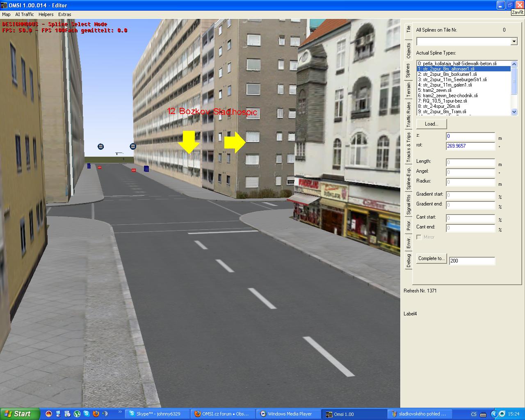Click the OMSI icon in the title bar
Viewport: 525px width, 420px height.
5,5
